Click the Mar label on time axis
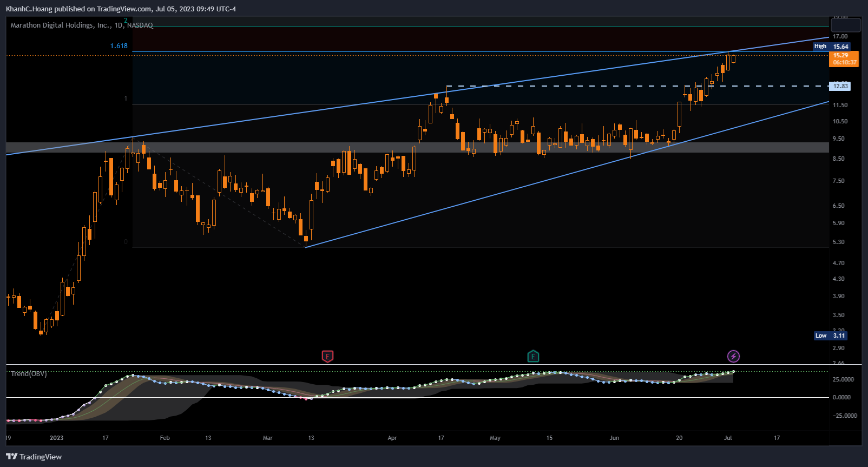Screen dimensions: 868x467 (267, 438)
